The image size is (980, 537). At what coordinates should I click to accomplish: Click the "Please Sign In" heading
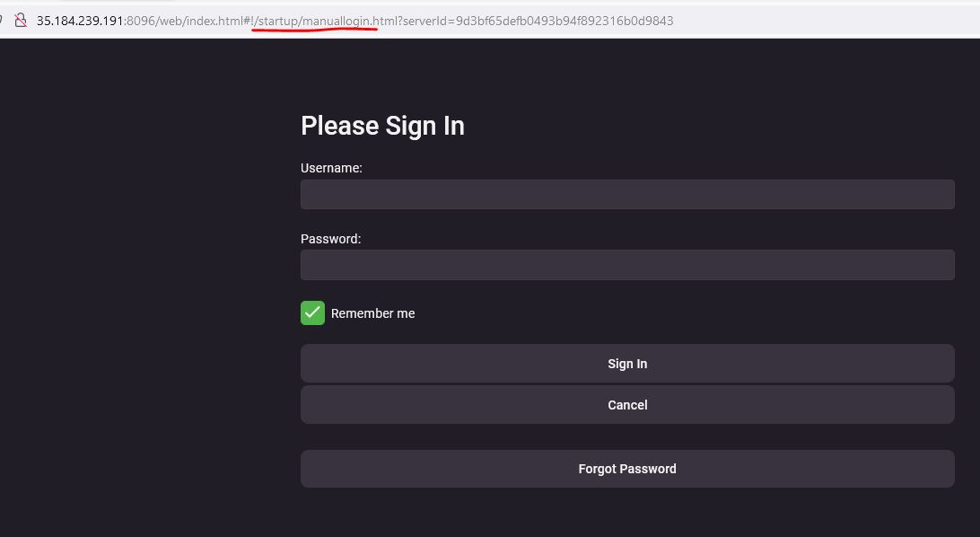pyautogui.click(x=382, y=126)
